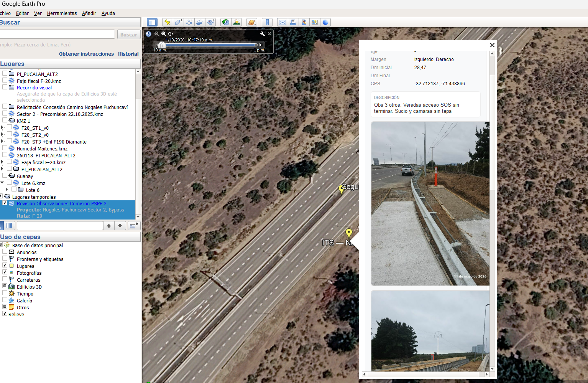
Task: Select the record a tour tool
Action: point(211,22)
